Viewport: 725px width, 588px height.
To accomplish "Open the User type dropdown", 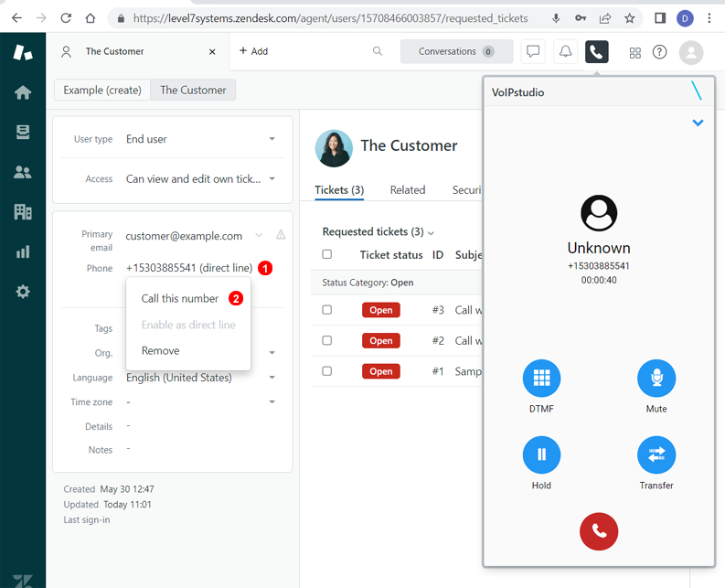I will [200, 139].
